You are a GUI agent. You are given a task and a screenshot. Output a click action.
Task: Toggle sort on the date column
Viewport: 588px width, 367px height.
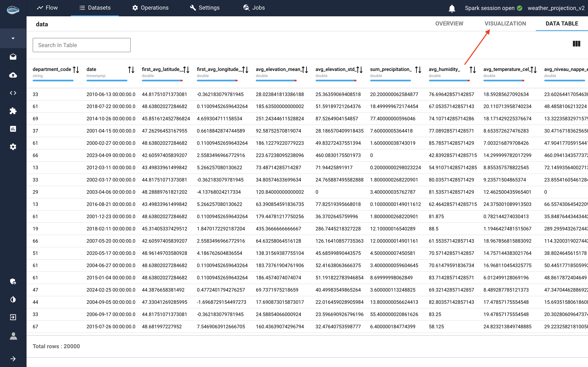click(x=131, y=70)
